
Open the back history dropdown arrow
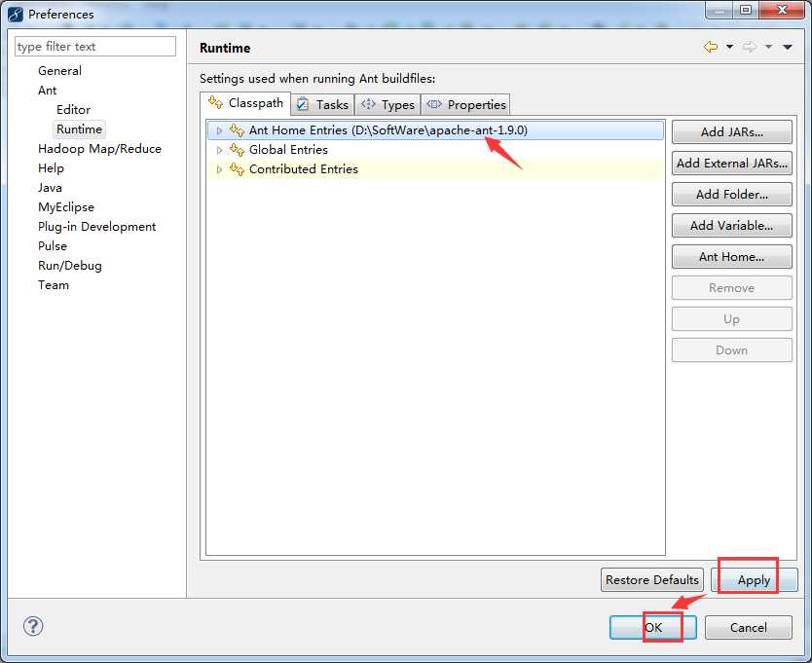pyautogui.click(x=729, y=47)
